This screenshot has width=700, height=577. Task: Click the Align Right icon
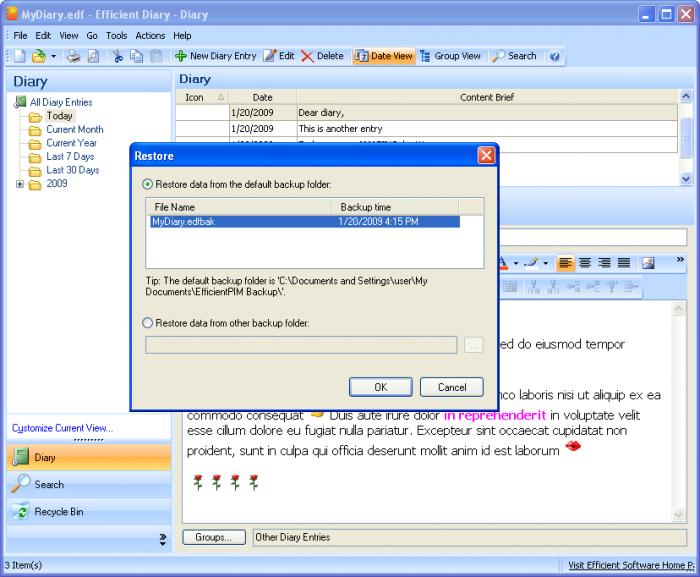tap(604, 263)
